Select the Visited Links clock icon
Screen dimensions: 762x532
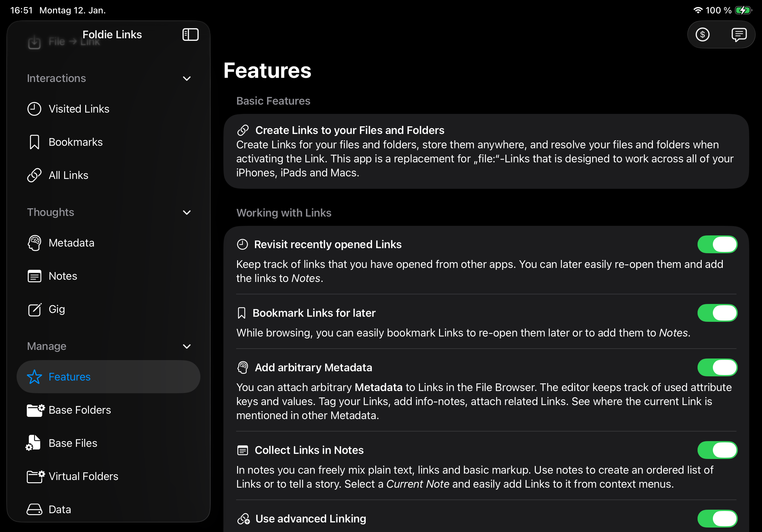34,108
